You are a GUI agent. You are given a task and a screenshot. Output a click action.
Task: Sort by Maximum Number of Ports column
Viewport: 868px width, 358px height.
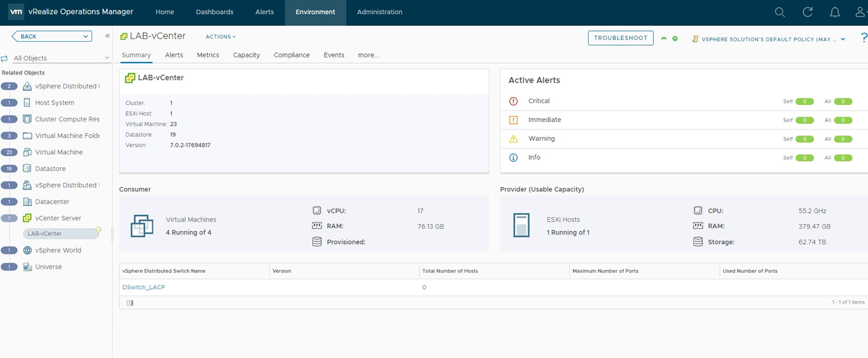[x=605, y=271]
